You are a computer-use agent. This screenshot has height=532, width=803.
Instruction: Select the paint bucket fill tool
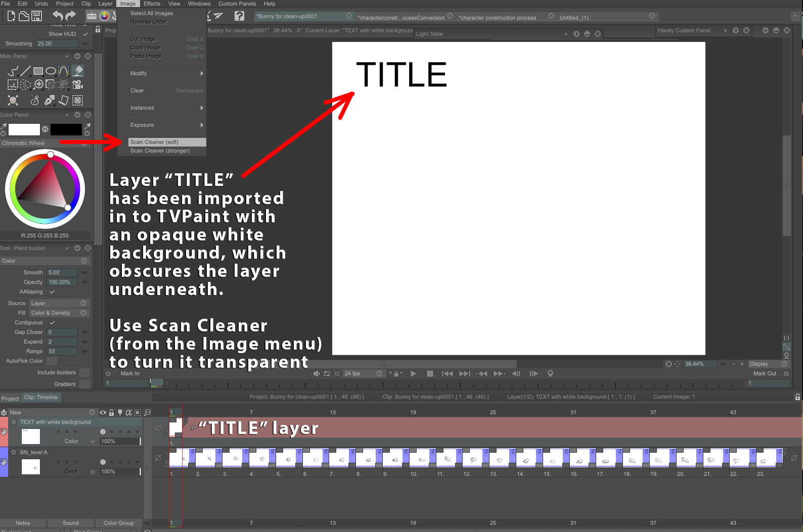pyautogui.click(x=77, y=71)
